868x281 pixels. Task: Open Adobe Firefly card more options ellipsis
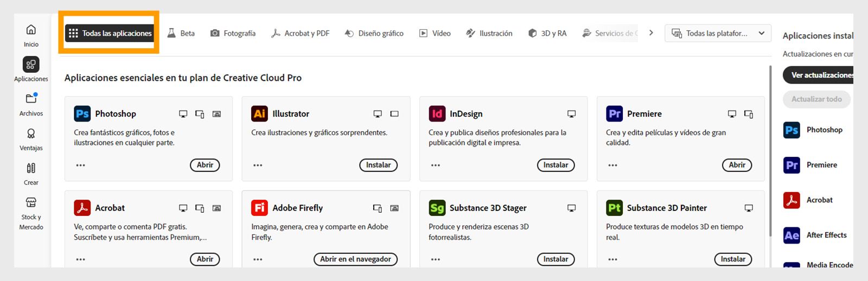coord(258,259)
